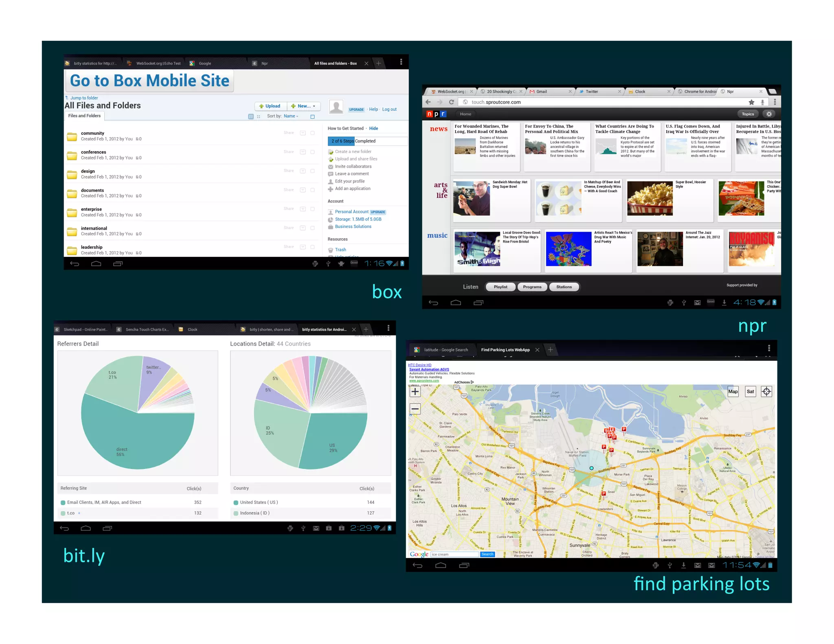Screen dimensions: 834x644
Task: Click NPR Home button
Action: coord(465,114)
